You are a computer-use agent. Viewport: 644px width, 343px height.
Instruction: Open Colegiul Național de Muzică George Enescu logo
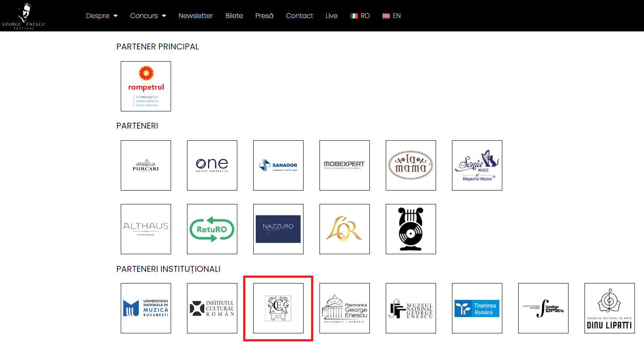pyautogui.click(x=543, y=308)
